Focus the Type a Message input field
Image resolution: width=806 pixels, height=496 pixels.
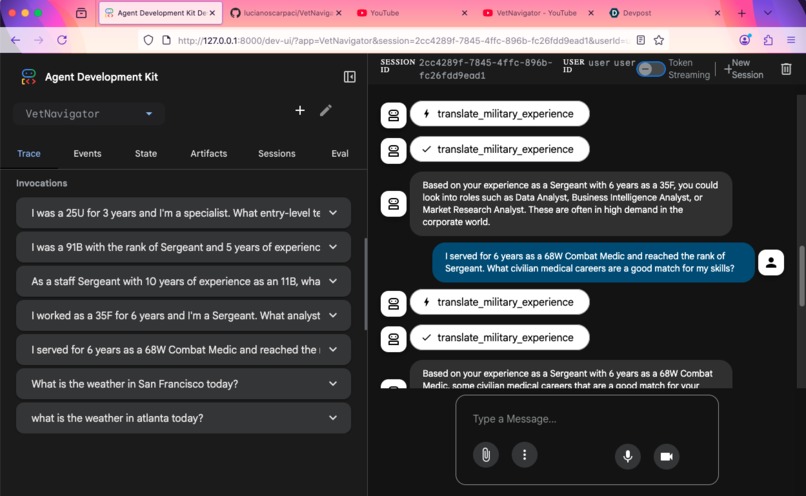coord(587,419)
